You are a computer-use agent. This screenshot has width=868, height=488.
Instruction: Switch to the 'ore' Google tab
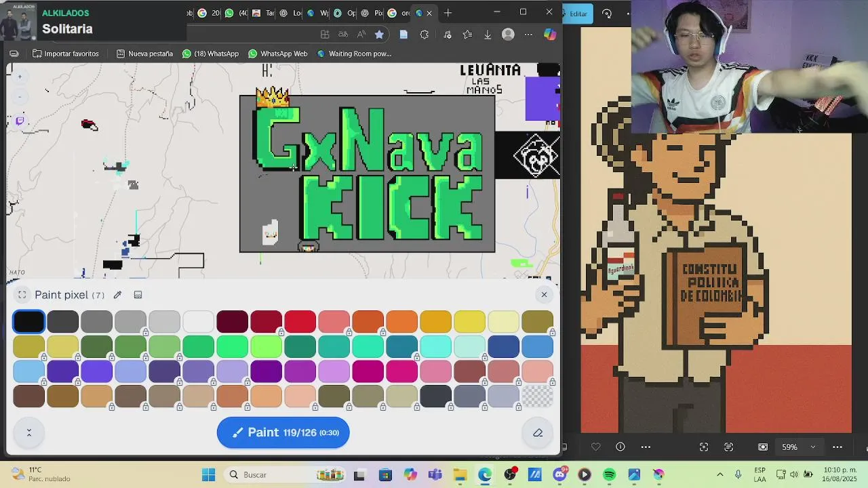[399, 13]
